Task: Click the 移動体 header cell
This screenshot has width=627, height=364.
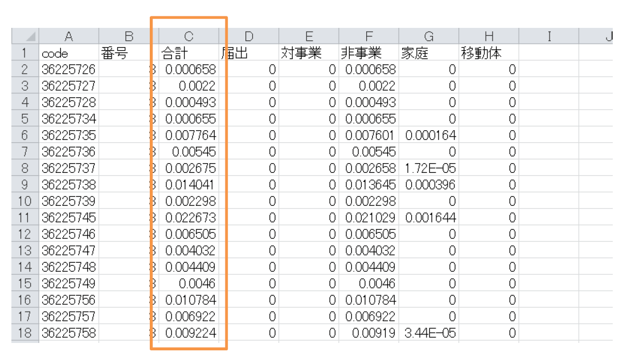Action: 488,53
